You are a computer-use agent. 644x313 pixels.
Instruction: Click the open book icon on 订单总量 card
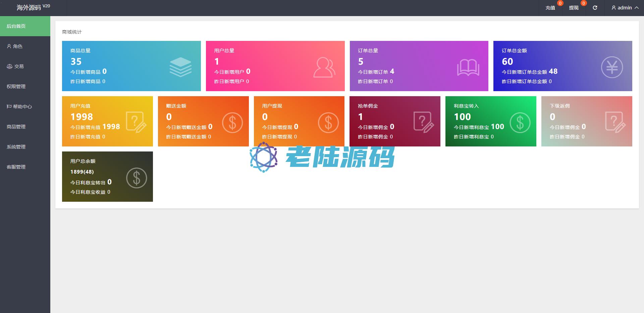468,68
